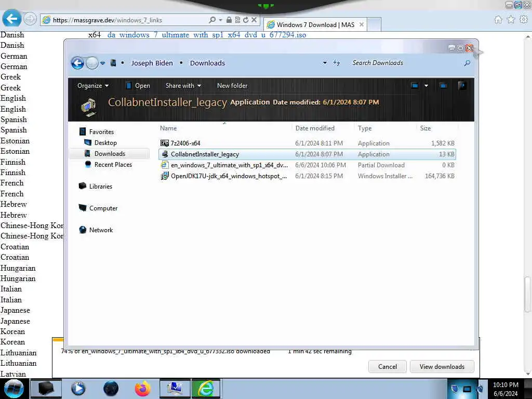The image size is (532, 399).
Task: Select CollabnetInstaller_legacy file icon
Action: coord(165,154)
